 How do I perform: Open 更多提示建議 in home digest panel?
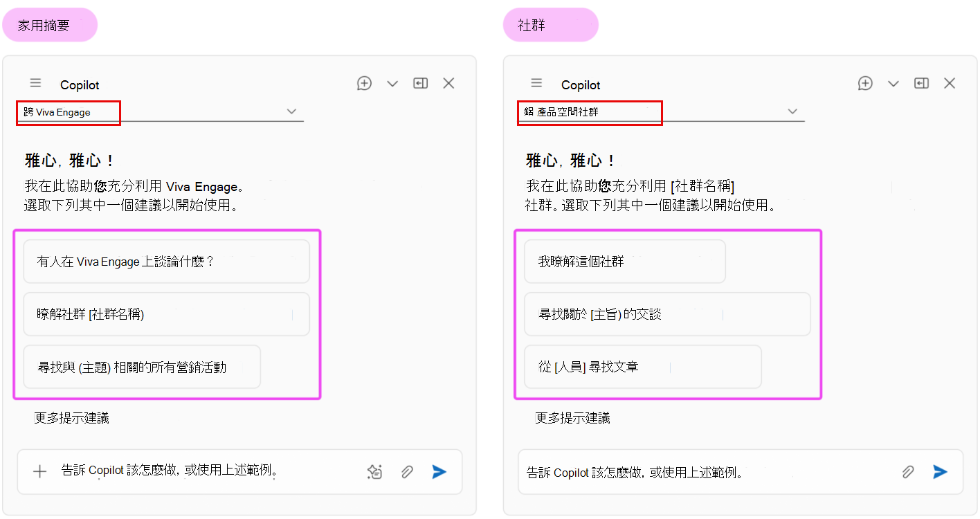tap(72, 418)
